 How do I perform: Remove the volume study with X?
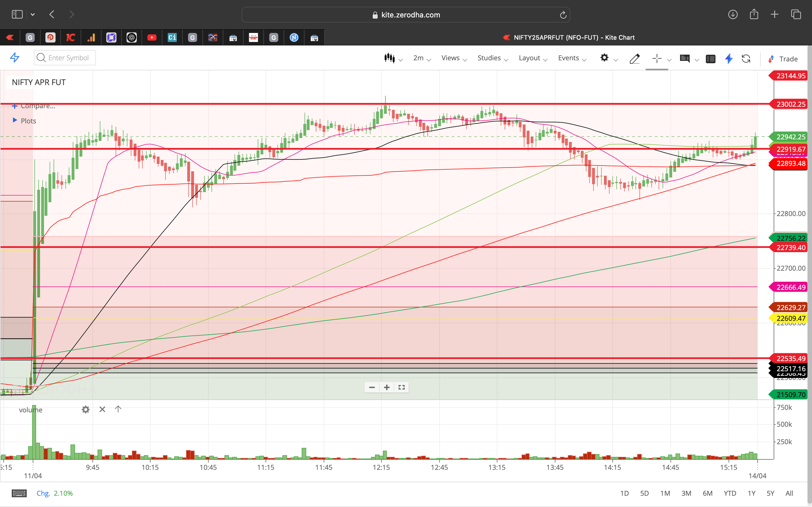(102, 409)
